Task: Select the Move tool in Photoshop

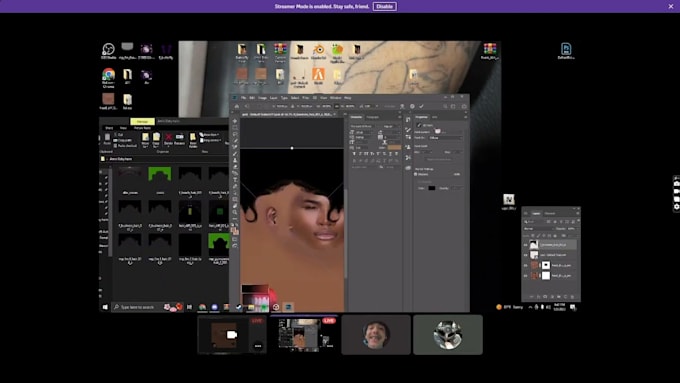Action: (x=235, y=121)
